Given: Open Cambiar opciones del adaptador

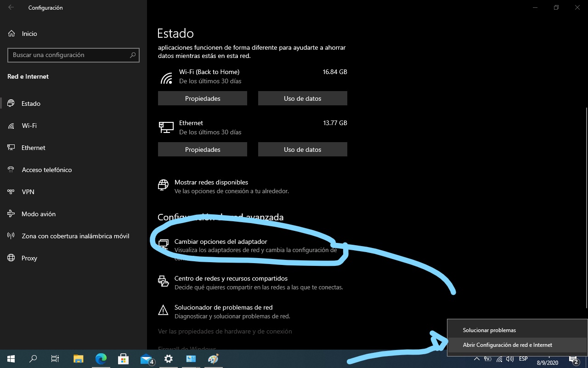Looking at the screenshot, I should pyautogui.click(x=221, y=241).
